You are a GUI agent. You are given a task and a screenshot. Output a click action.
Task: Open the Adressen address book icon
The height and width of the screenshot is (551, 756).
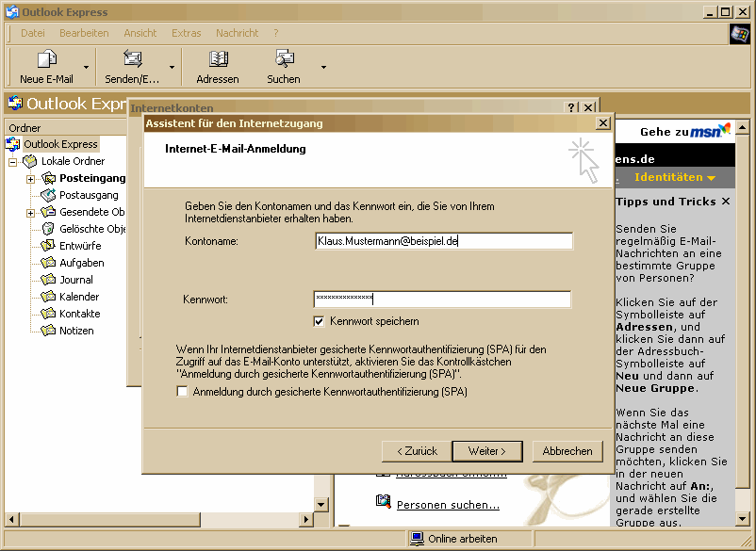[218, 59]
